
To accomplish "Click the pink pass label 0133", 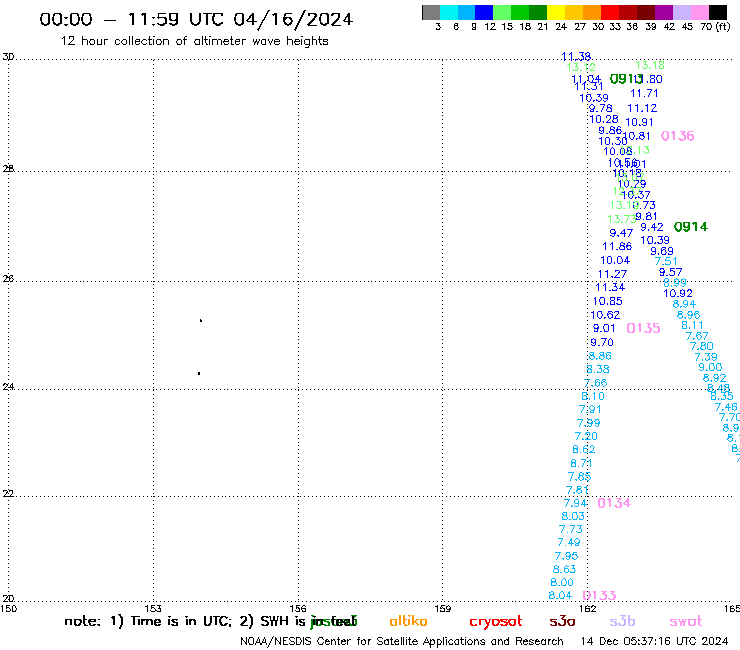I will 599,595.
